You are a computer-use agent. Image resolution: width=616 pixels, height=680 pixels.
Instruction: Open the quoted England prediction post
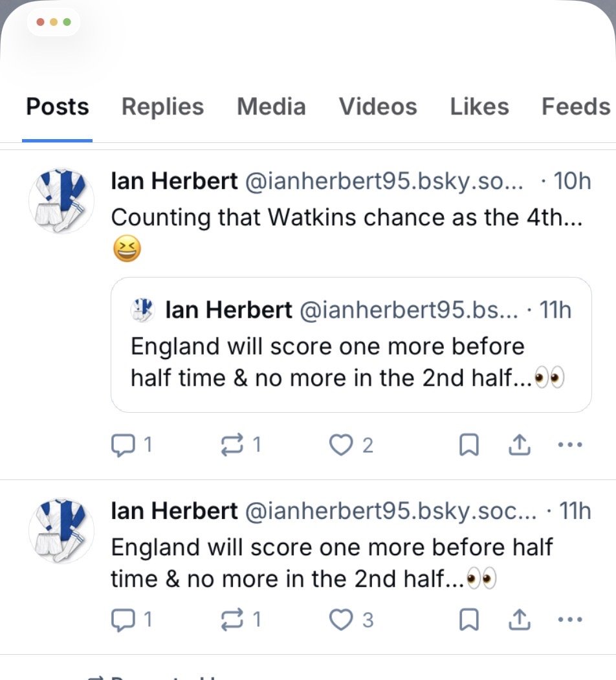coord(351,362)
